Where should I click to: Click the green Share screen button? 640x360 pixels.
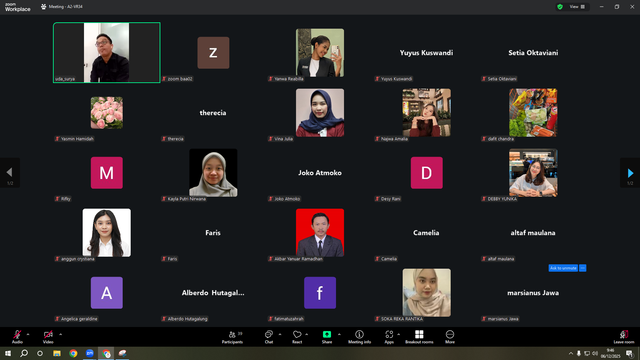(x=327, y=337)
